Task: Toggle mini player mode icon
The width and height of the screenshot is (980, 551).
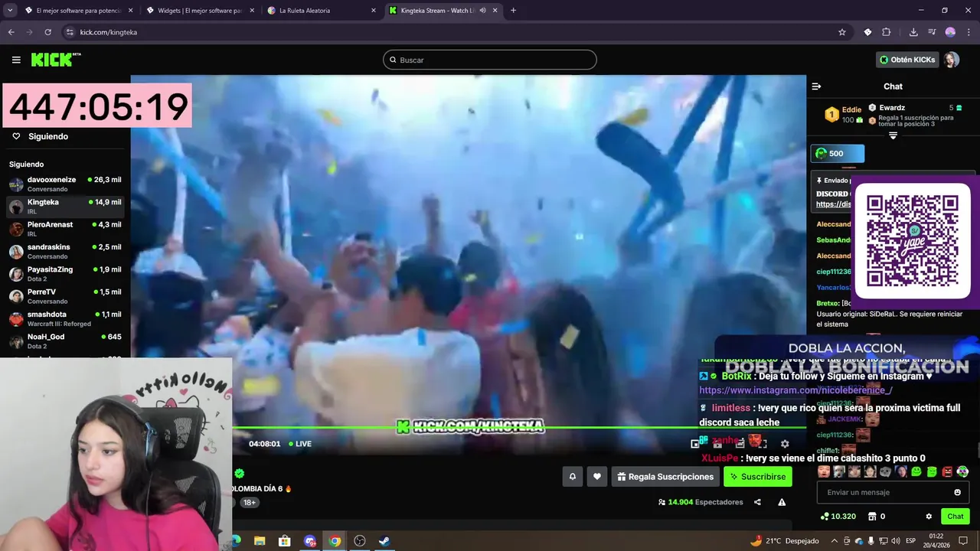Action: click(x=695, y=444)
